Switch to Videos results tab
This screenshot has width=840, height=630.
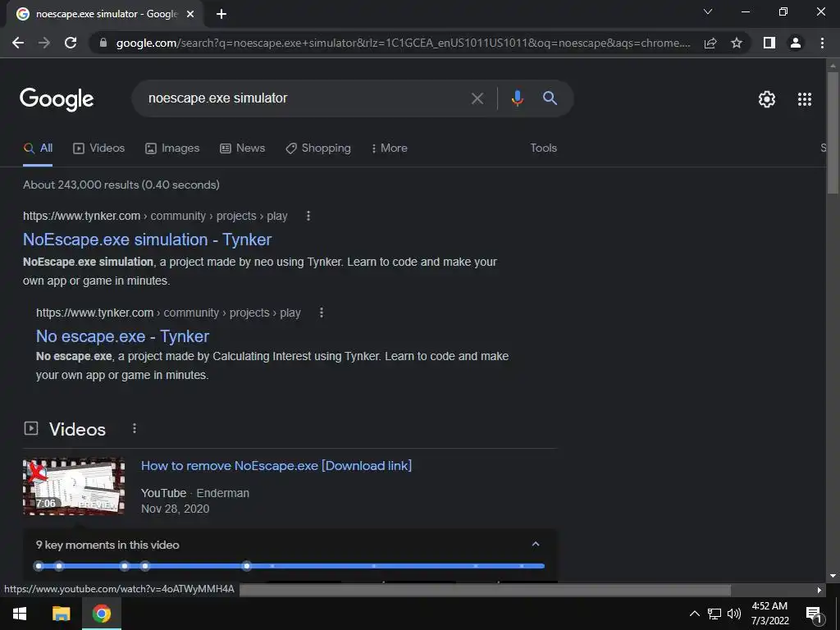tap(99, 148)
